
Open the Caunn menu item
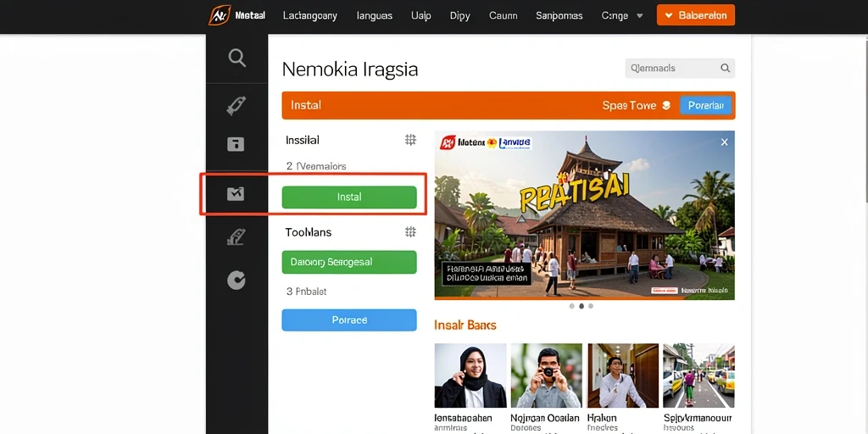[503, 15]
